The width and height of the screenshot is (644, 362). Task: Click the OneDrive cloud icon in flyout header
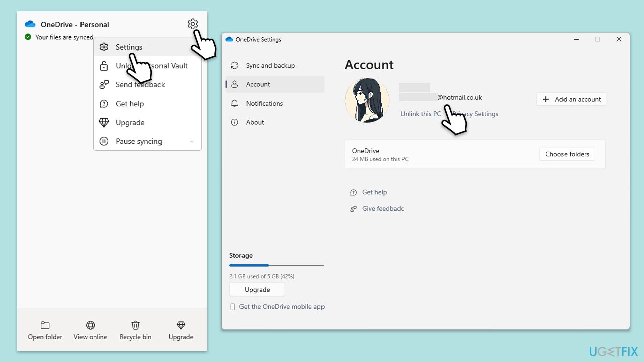(x=30, y=24)
